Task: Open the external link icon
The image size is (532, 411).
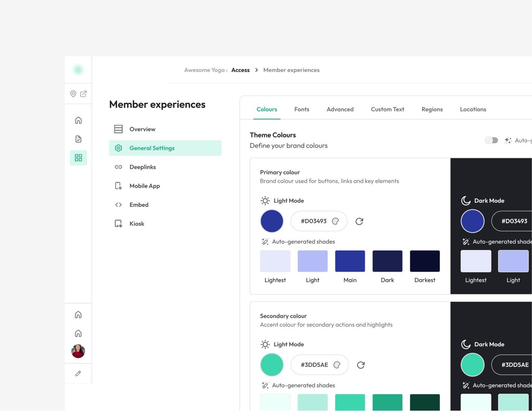Action: [84, 94]
